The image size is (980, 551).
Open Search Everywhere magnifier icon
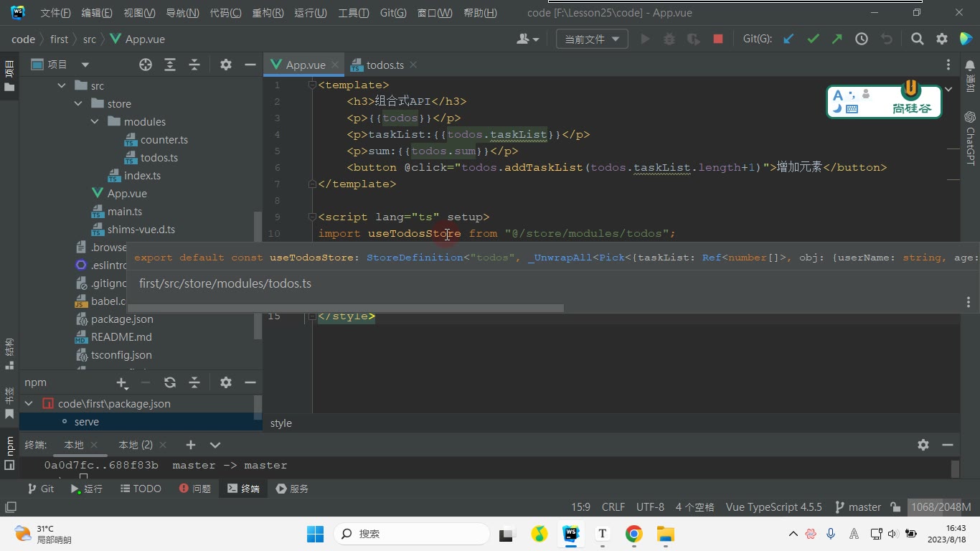click(x=917, y=39)
